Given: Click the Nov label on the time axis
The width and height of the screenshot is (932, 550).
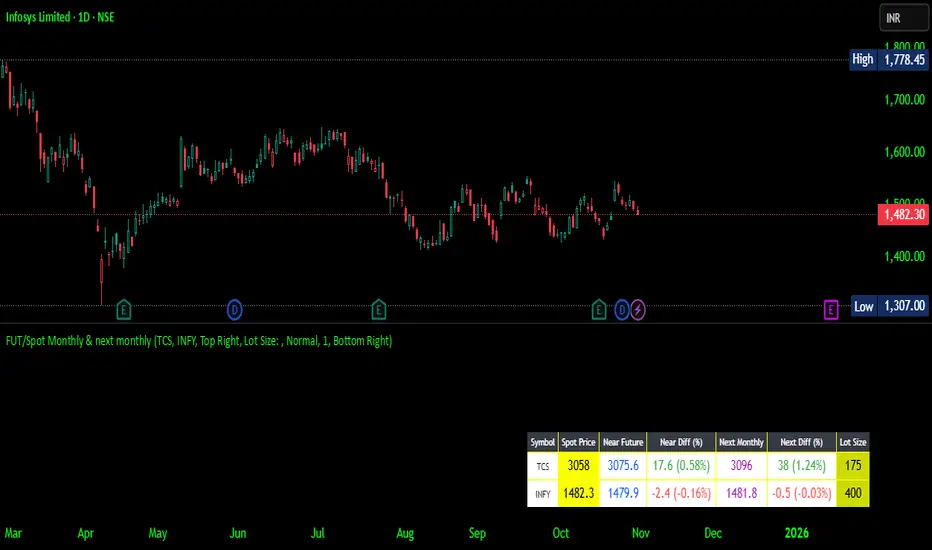Looking at the screenshot, I should point(641,533).
